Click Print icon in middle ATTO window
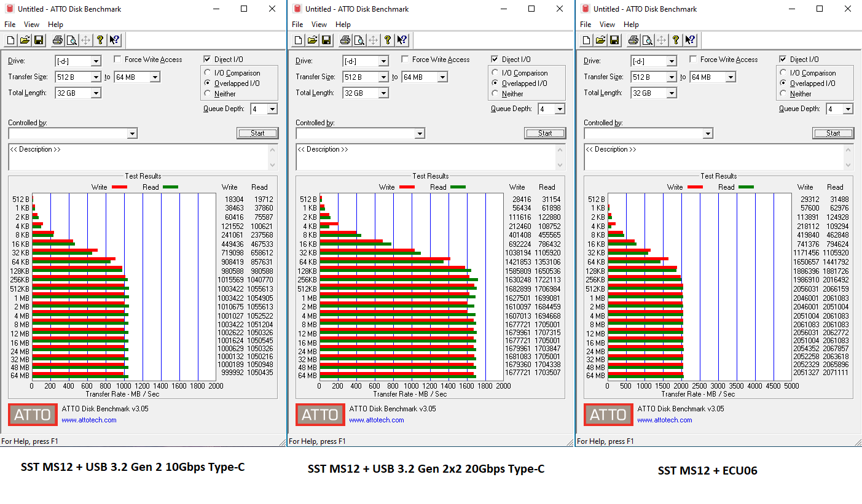 (x=345, y=41)
